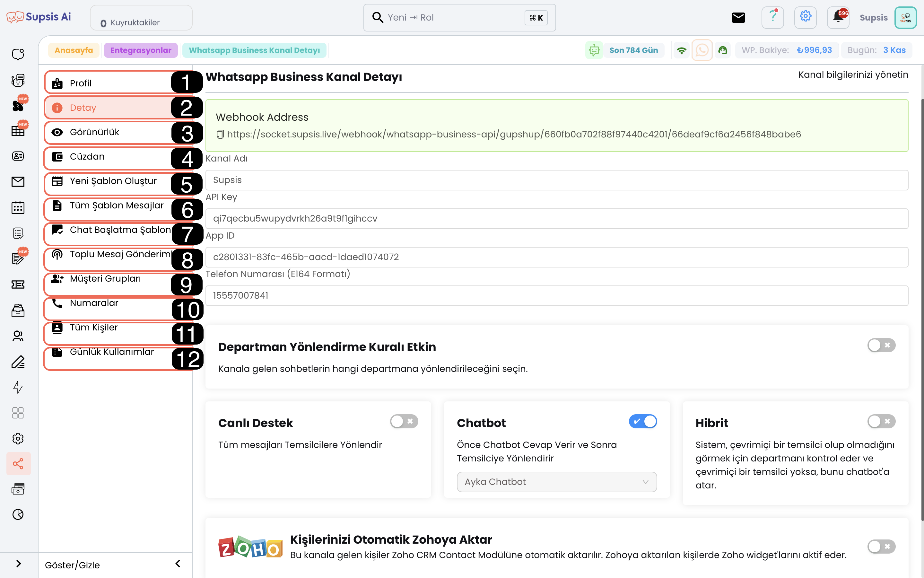Screen dimensions: 924x578
Task: Click the Supsis Ai logo
Action: click(39, 17)
